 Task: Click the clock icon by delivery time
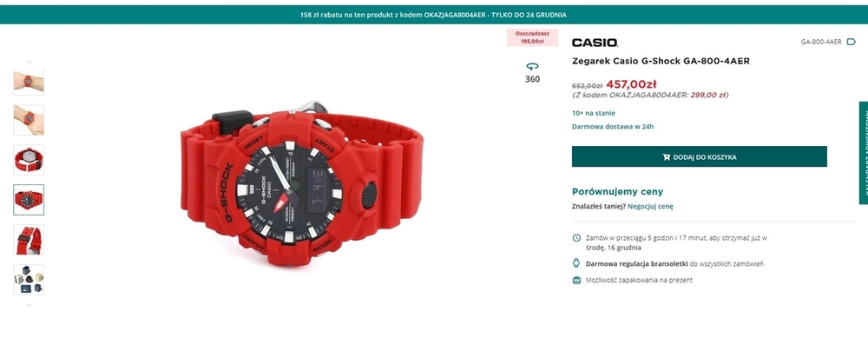(x=576, y=238)
